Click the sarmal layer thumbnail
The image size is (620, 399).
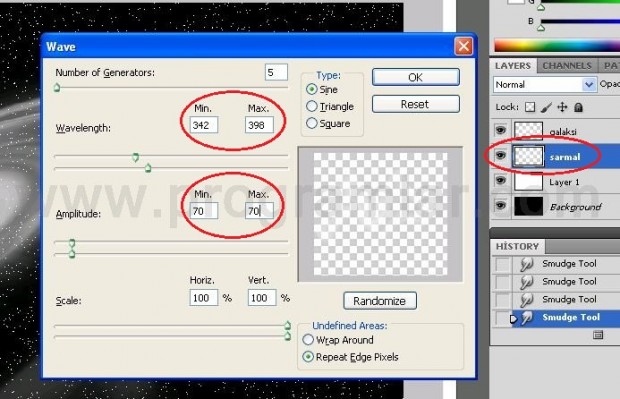(528, 156)
